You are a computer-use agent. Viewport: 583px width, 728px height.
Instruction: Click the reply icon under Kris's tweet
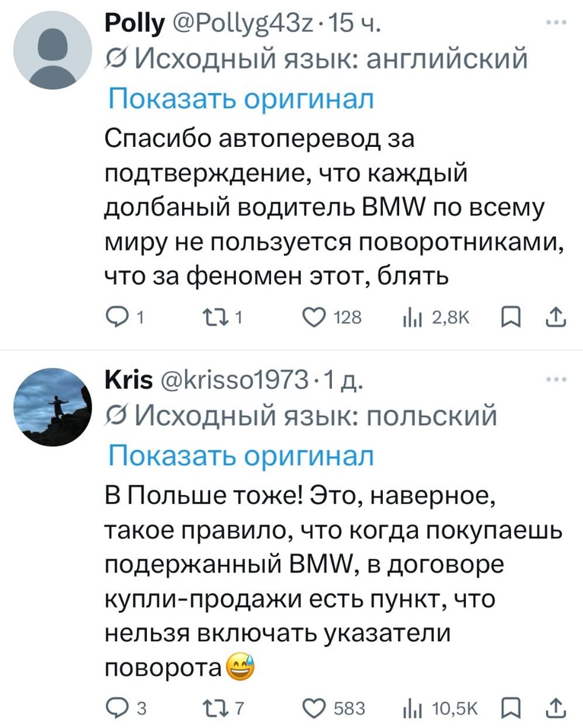point(119,707)
